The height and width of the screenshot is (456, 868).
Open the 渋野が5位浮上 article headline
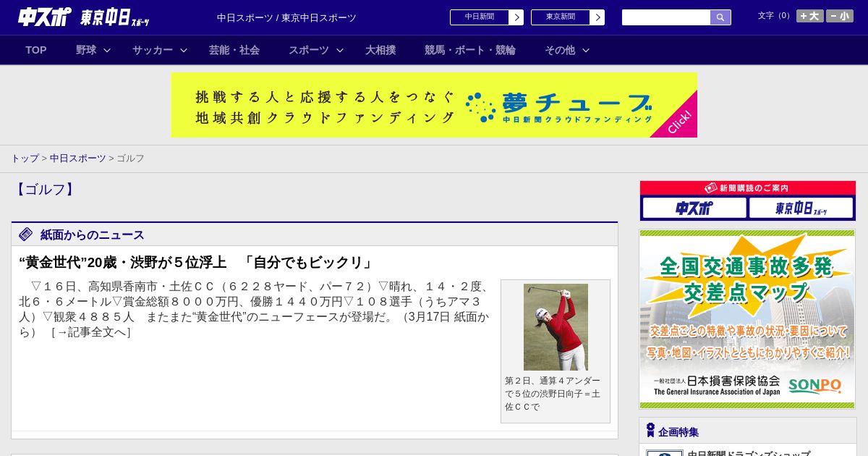(197, 263)
